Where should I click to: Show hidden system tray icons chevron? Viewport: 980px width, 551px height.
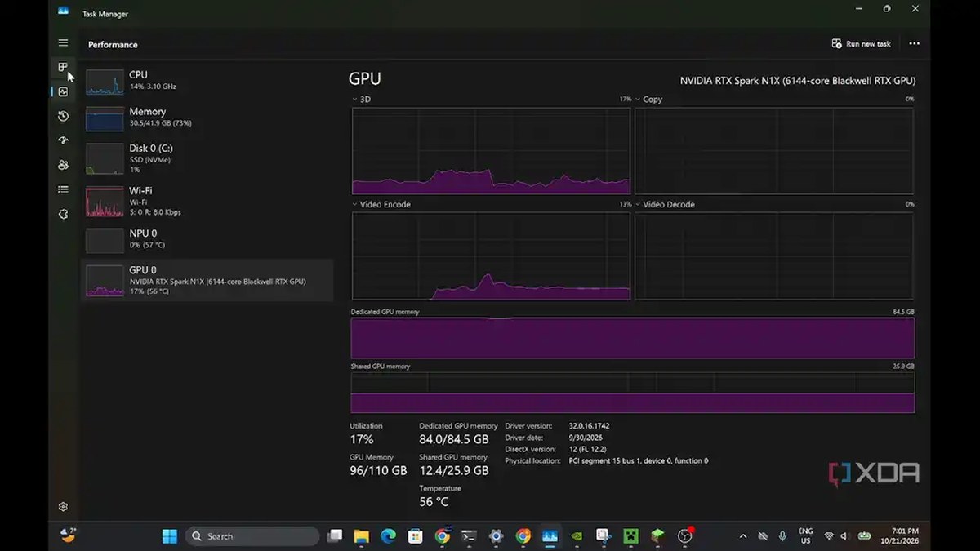pos(742,536)
